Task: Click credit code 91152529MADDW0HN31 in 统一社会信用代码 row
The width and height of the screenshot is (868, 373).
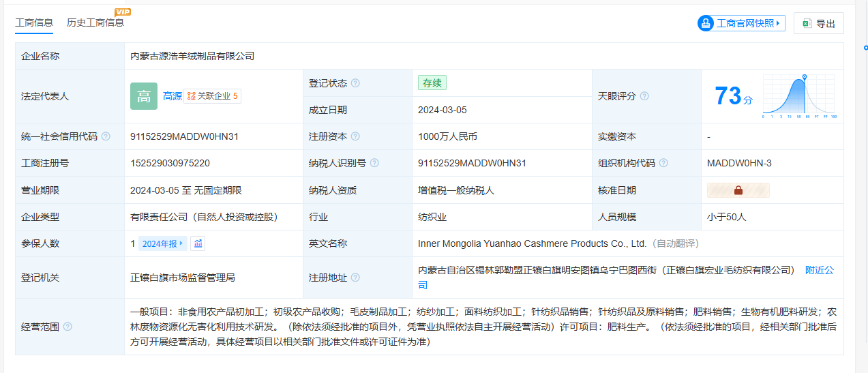Action: pyautogui.click(x=184, y=136)
